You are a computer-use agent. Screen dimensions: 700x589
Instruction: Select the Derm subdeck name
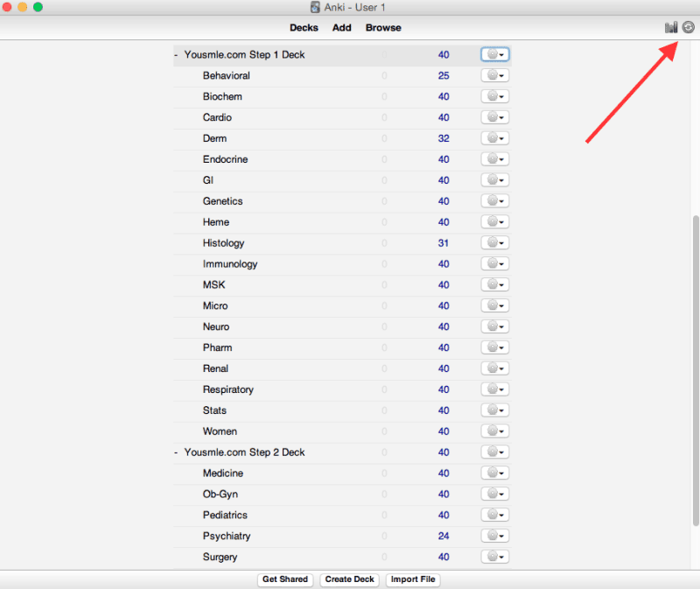(214, 138)
